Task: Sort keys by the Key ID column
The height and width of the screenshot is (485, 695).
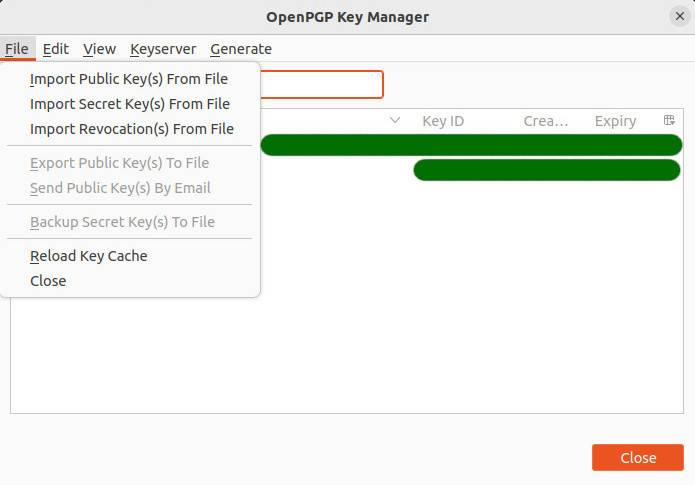Action: 443,121
